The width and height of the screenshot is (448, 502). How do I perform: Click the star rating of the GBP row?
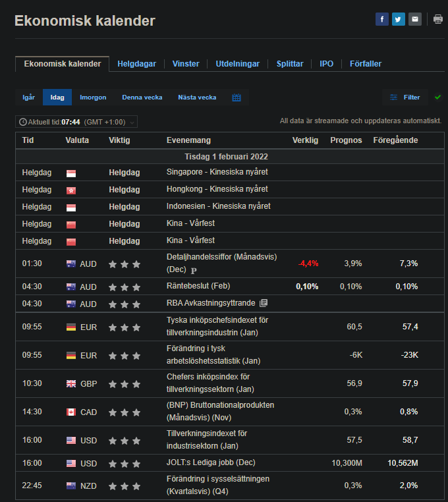pos(125,384)
